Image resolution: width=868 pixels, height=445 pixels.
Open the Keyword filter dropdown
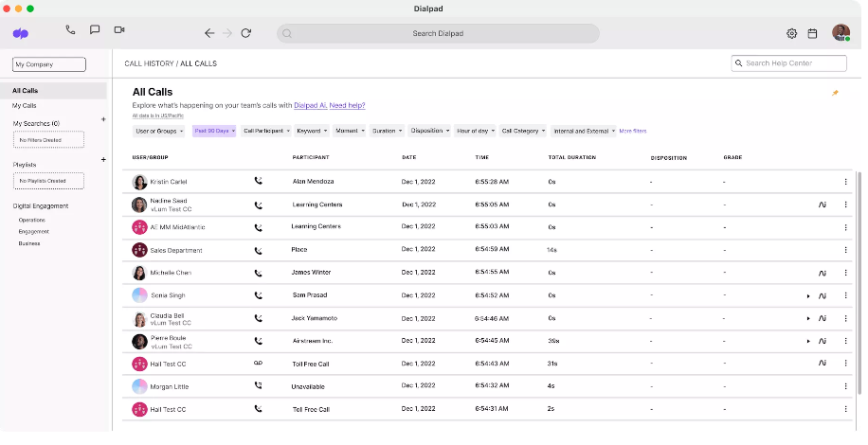coord(312,131)
